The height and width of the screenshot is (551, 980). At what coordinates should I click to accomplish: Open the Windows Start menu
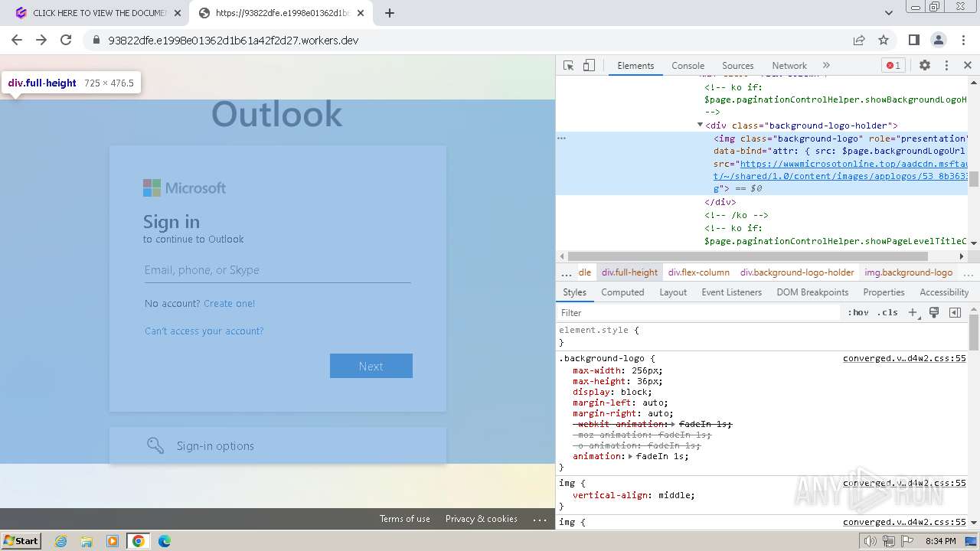(x=21, y=540)
